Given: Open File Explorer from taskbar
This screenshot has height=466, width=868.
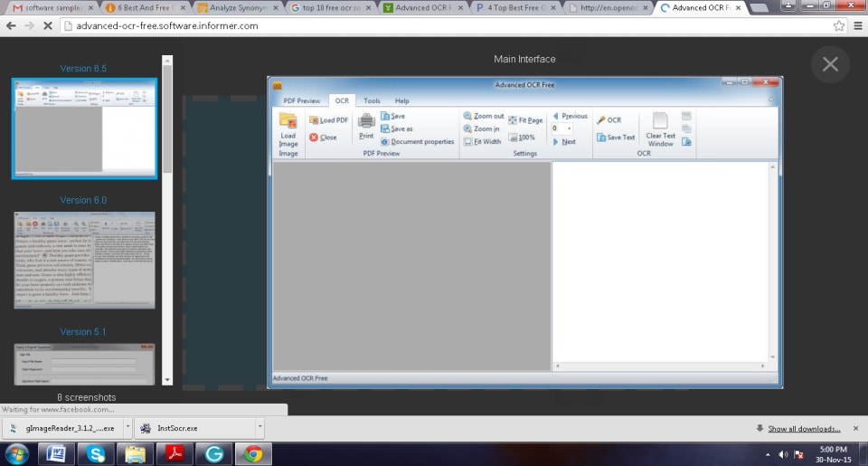Looking at the screenshot, I should click(x=135, y=454).
